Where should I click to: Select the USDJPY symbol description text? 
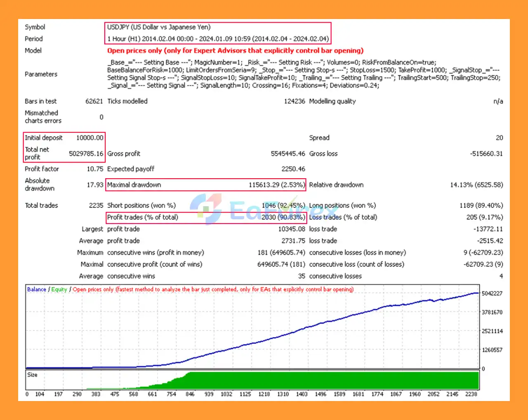pyautogui.click(x=159, y=27)
